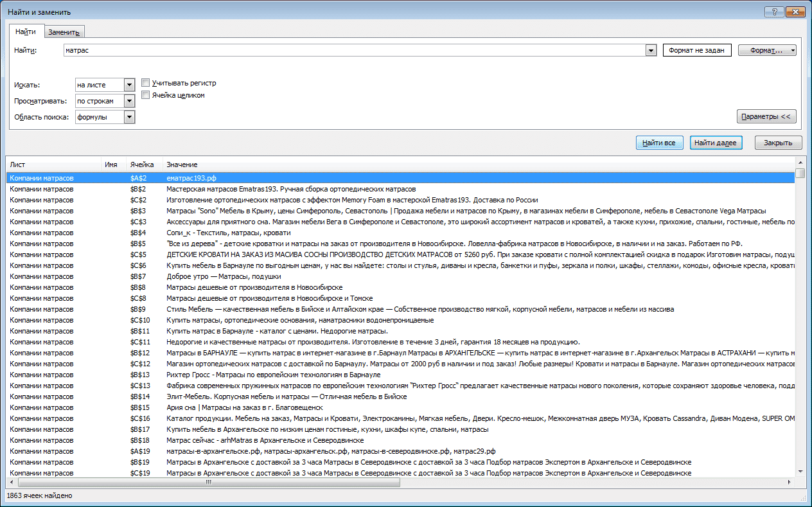
Task: Select result row with cell $C$19
Action: click(x=400, y=473)
